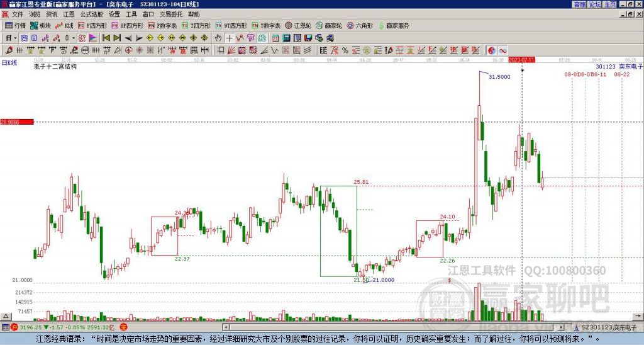The height and width of the screenshot is (345, 644).
Task: Click the 日K线 label
Action: 9,62
